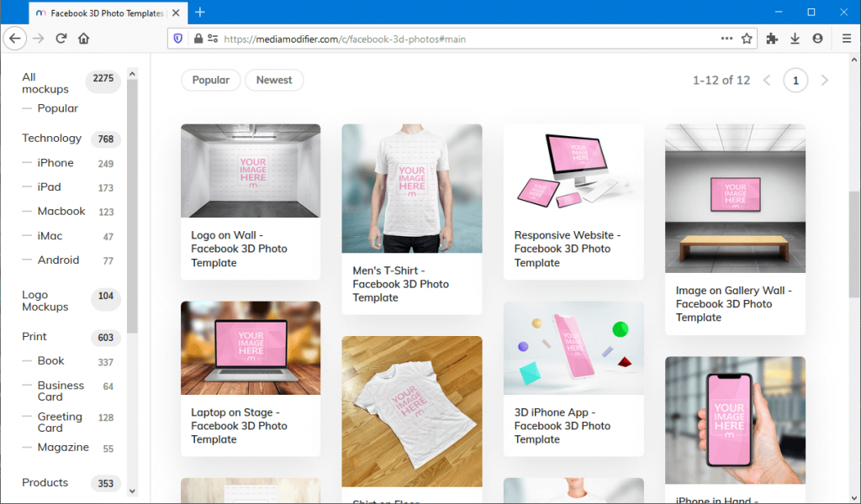The image size is (861, 504).
Task: Reload the current page
Action: click(x=61, y=38)
